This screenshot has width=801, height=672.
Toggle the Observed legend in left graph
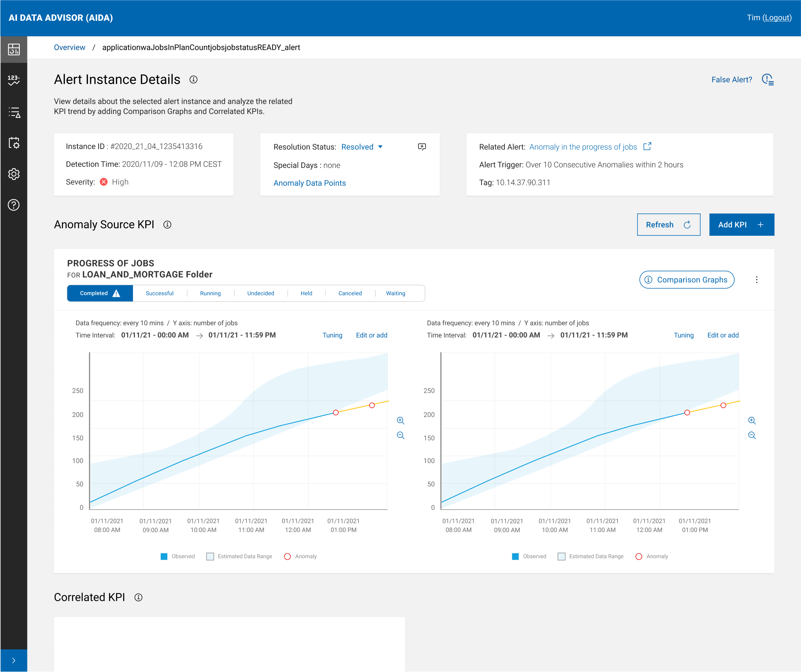[165, 556]
